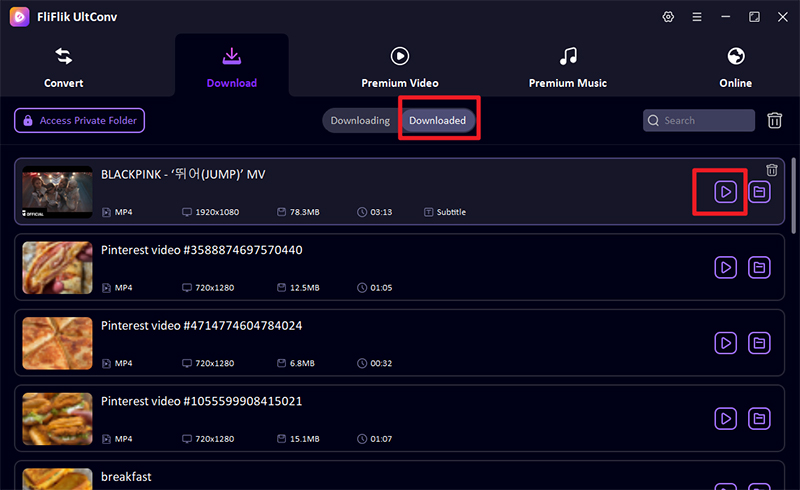Click the breakfast video thumbnail
800x490 pixels.
(57, 479)
